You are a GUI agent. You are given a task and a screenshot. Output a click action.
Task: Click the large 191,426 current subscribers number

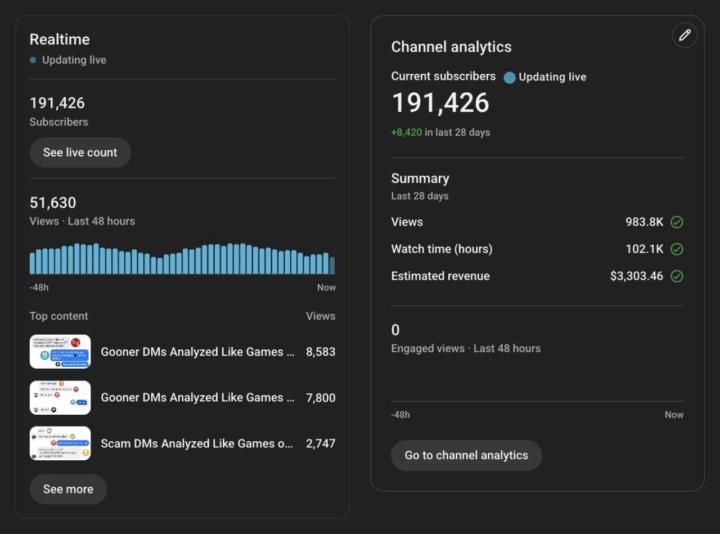click(x=440, y=102)
